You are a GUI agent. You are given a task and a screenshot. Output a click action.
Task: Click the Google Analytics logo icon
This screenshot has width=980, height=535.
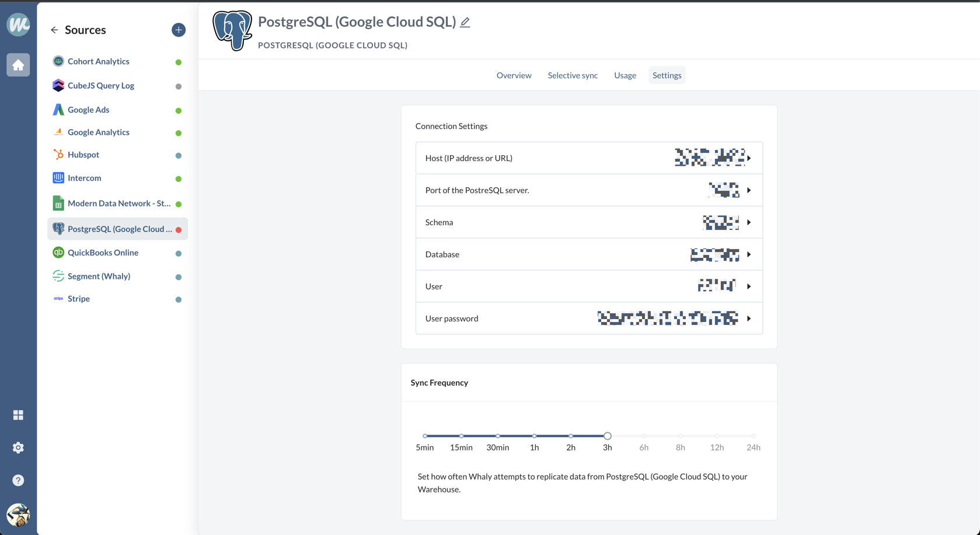point(58,132)
